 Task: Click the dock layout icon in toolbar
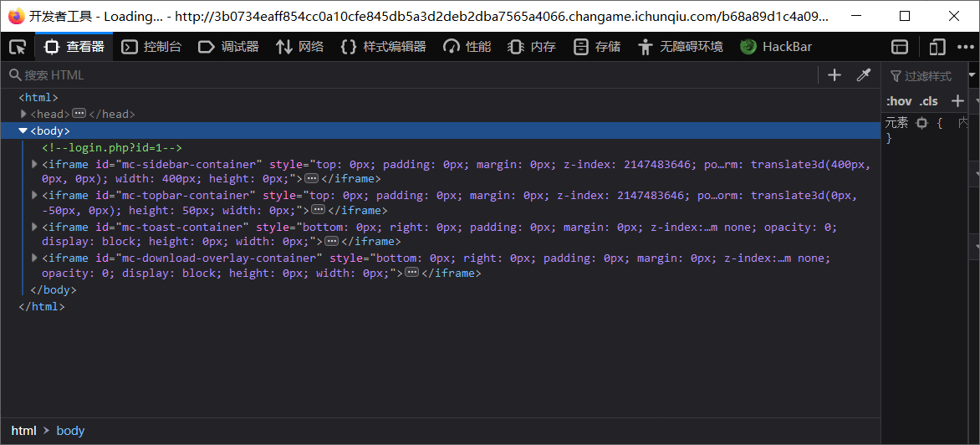[x=900, y=47]
